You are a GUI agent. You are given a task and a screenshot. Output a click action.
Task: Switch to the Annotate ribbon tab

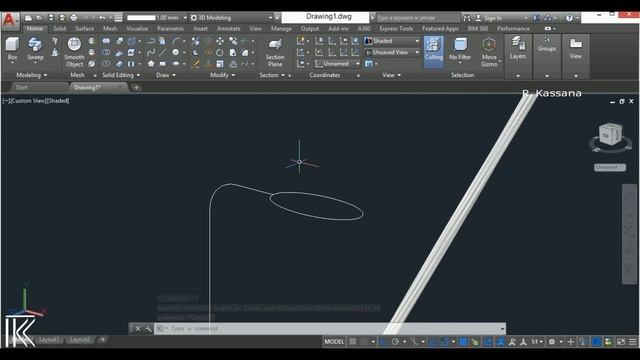(229, 29)
